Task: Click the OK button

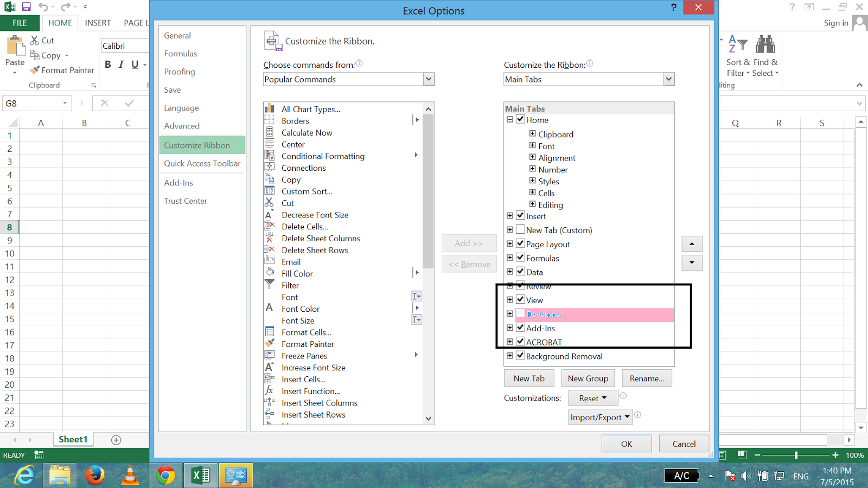Action: [x=627, y=444]
